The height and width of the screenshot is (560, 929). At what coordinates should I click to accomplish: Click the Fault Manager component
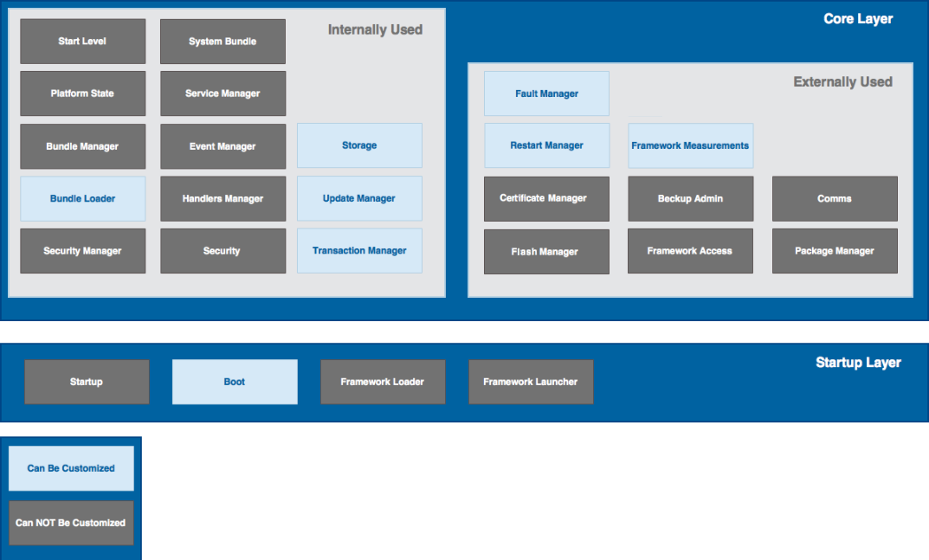[x=546, y=93]
